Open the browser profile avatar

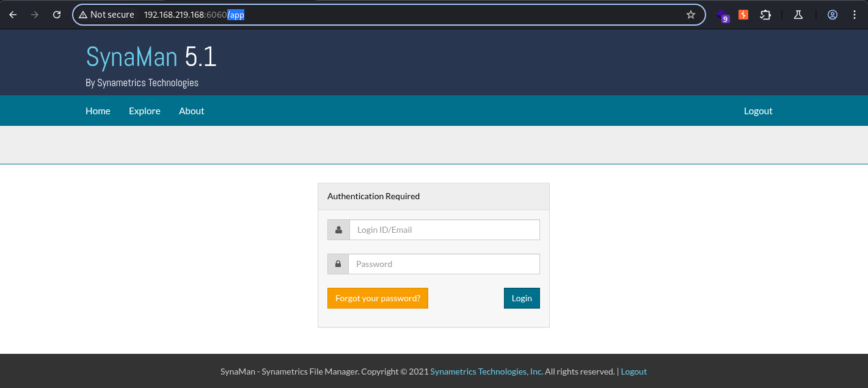[833, 15]
